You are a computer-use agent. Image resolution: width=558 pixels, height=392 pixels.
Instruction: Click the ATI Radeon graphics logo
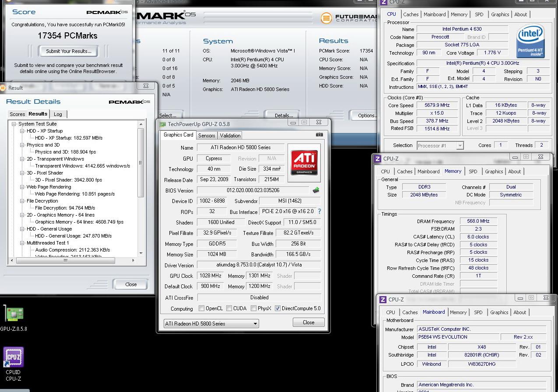pyautogui.click(x=305, y=163)
